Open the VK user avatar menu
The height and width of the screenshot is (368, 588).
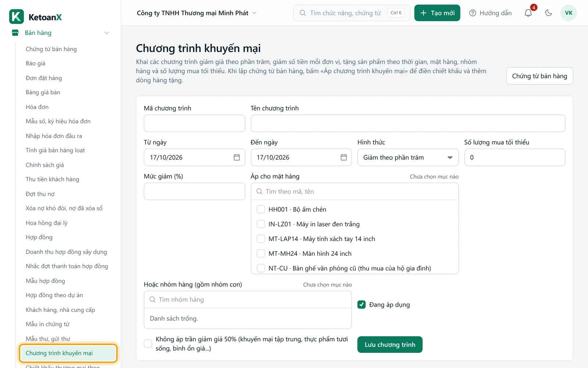click(569, 13)
